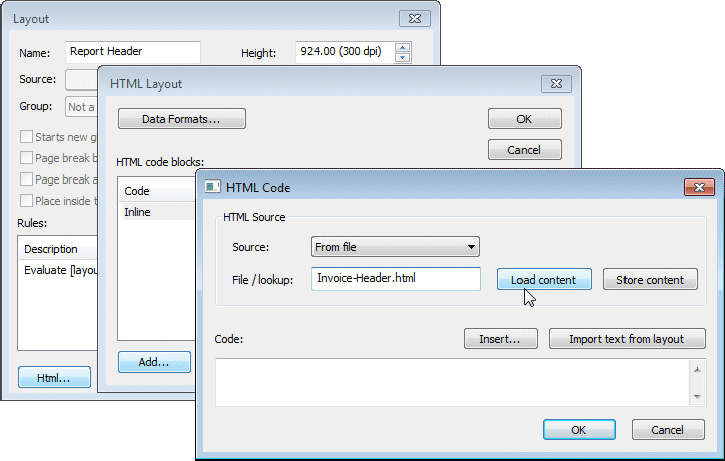
Task: Click Import text from layout
Action: tap(627, 339)
